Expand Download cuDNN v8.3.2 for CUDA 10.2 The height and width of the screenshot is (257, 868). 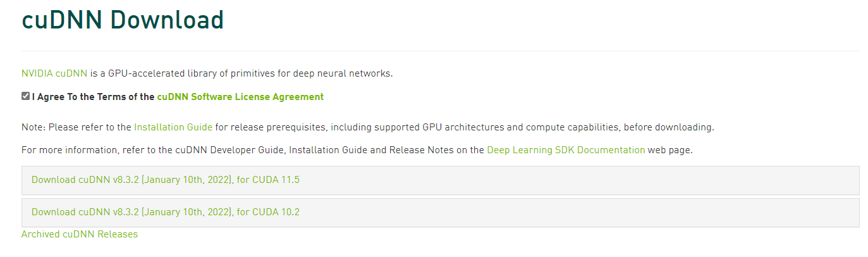coord(165,212)
